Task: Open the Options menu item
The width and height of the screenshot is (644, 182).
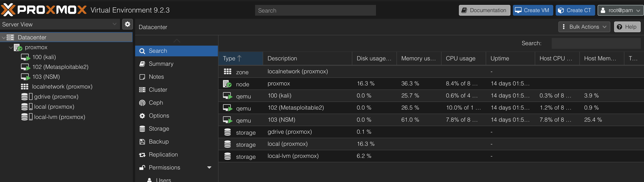Action: [177, 116]
